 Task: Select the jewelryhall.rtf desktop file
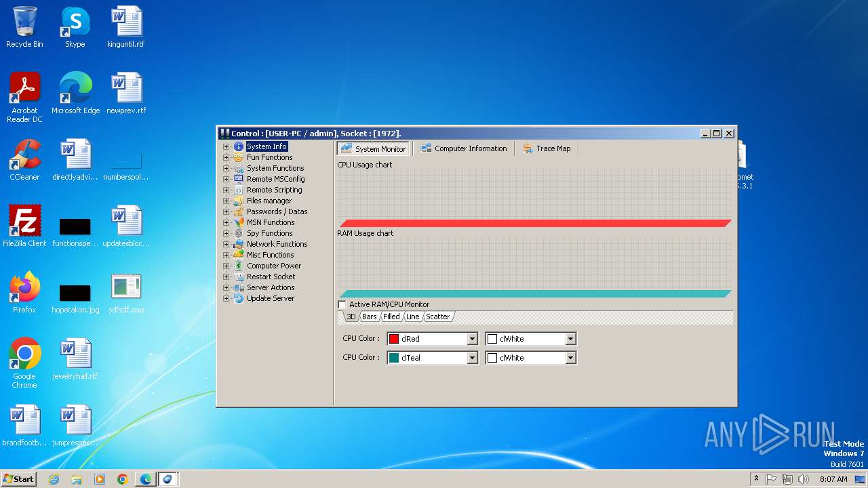[x=75, y=359]
